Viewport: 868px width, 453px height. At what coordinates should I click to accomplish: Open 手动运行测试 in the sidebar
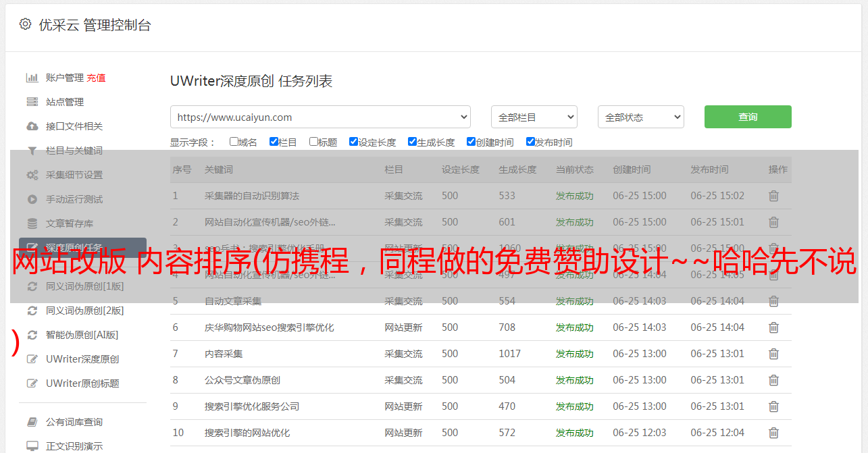click(74, 199)
